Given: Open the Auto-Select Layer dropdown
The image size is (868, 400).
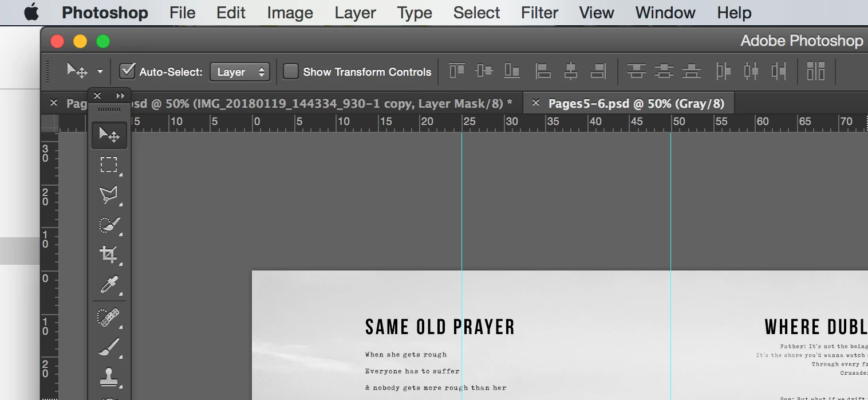Looking at the screenshot, I should (x=239, y=72).
